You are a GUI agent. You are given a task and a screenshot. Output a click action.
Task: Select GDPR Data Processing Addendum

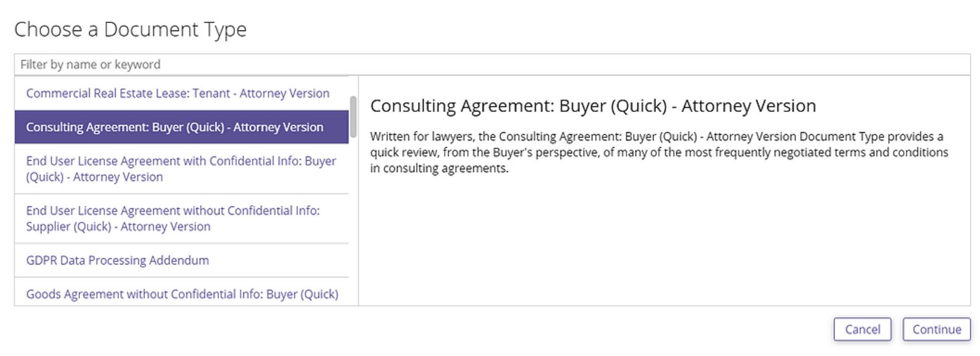[x=117, y=260]
